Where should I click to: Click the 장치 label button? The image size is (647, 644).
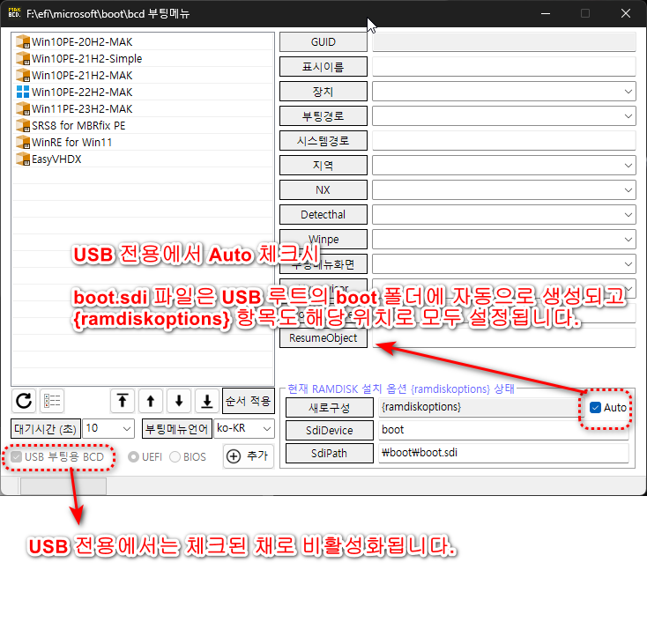[x=323, y=91]
